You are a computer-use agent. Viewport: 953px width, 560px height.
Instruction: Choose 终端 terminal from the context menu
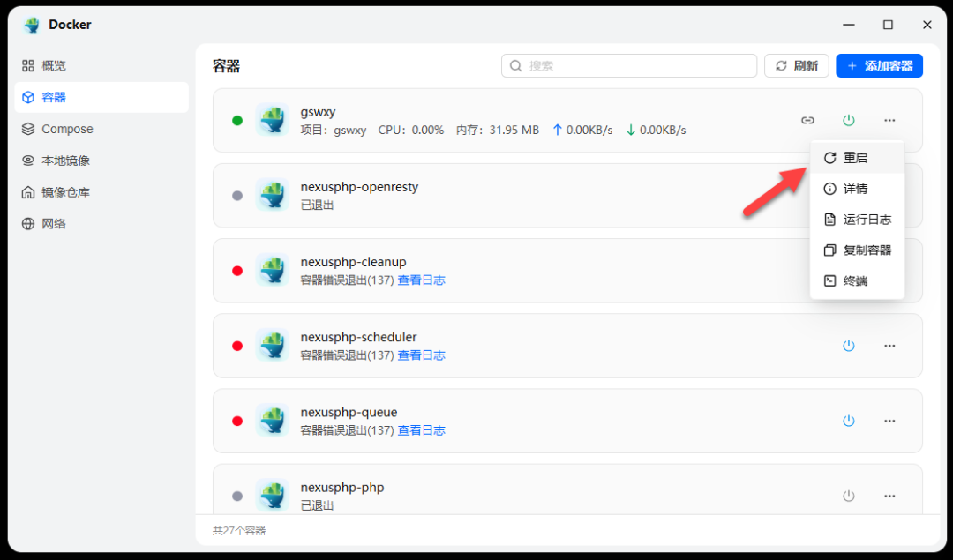click(x=857, y=280)
